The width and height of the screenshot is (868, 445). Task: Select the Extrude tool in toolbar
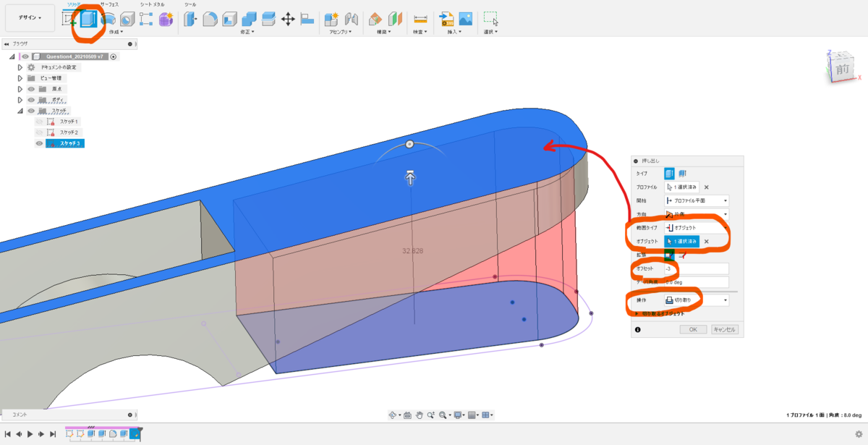tap(89, 20)
